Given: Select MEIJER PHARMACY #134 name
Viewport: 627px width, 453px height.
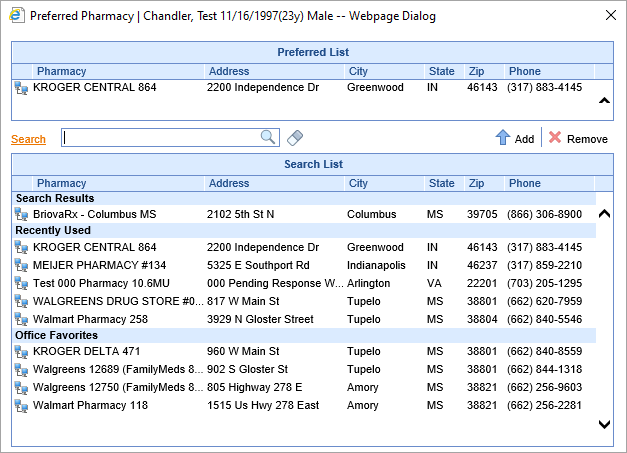Looking at the screenshot, I should point(99,265).
